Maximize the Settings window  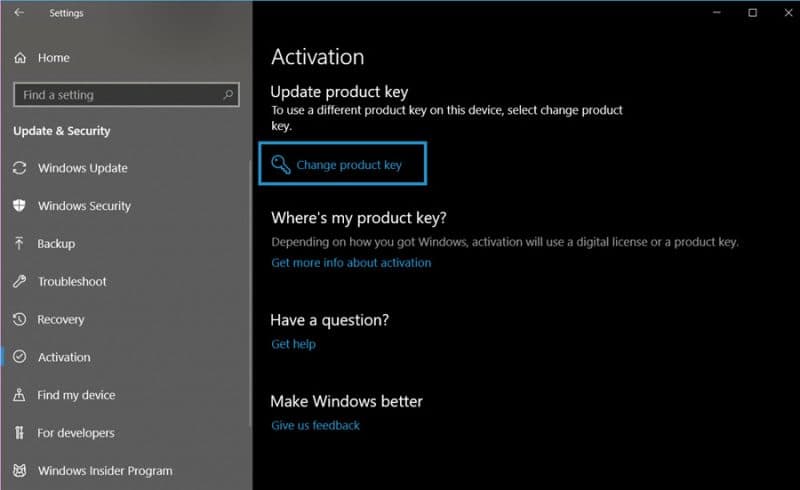(x=753, y=12)
